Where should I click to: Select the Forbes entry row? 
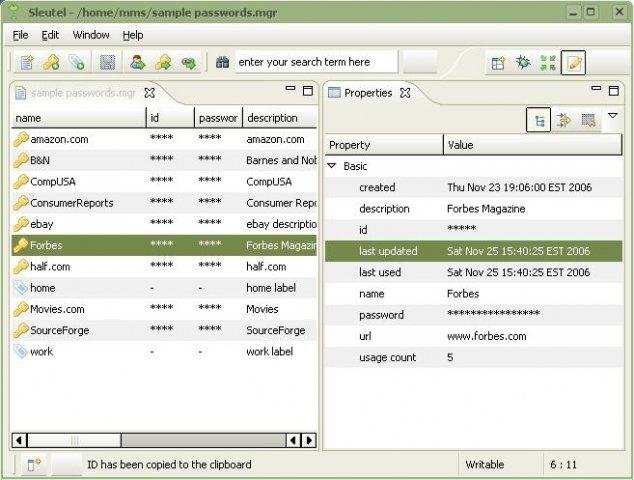(x=164, y=245)
